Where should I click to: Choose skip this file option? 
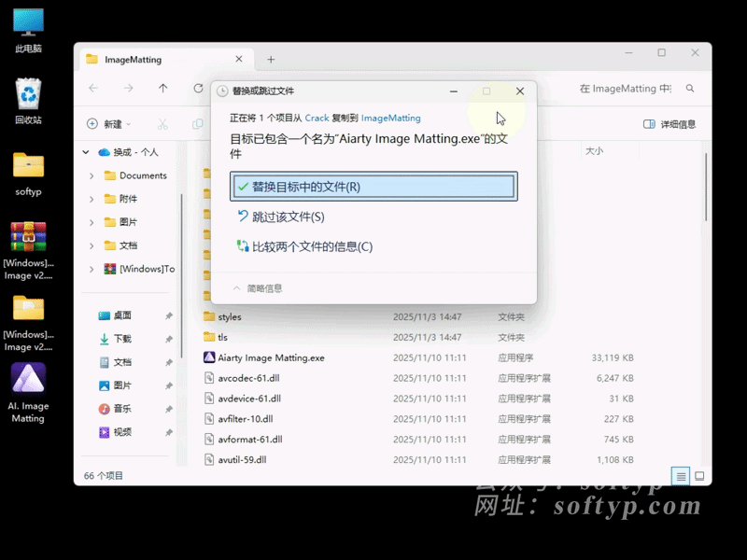(x=281, y=217)
